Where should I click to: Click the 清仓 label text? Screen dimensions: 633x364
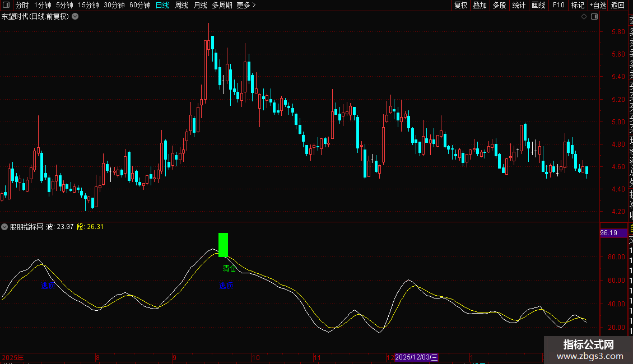point(229,268)
